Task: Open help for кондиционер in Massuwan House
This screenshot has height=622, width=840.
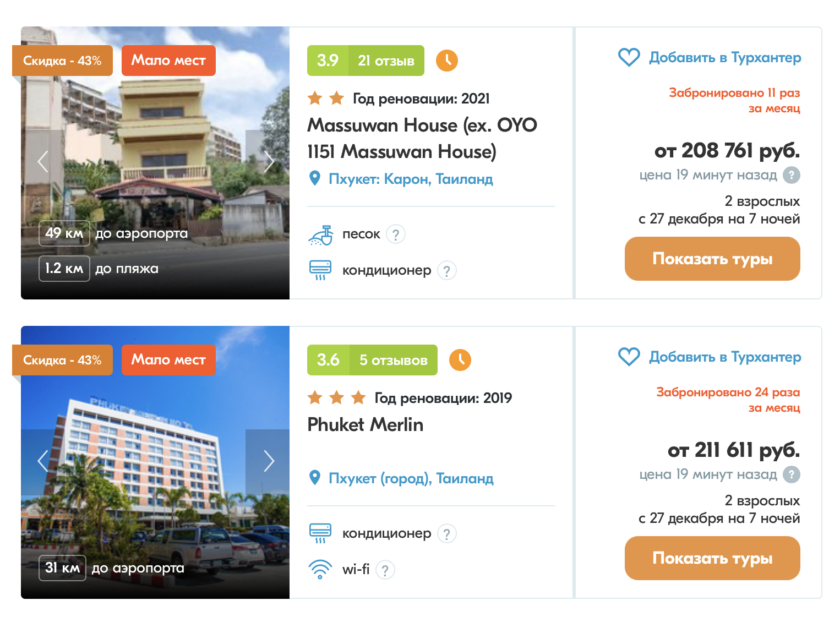Action: 447,271
